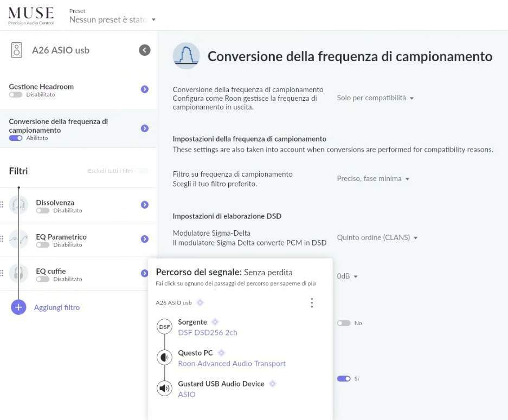Image resolution: width=508 pixels, height=420 pixels.
Task: Click the 'Aggiungi filtro' link
Action: point(57,307)
